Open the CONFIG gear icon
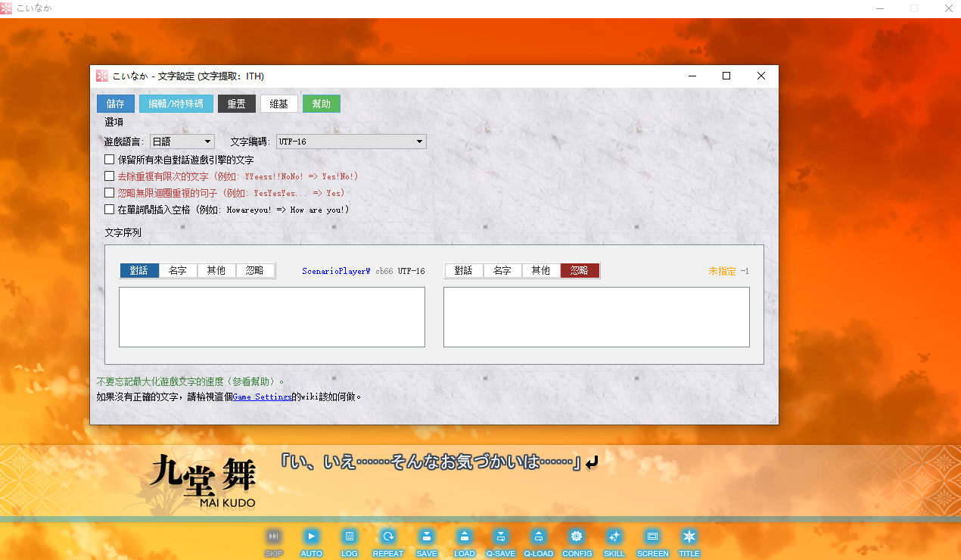The image size is (961, 560). pyautogui.click(x=577, y=537)
